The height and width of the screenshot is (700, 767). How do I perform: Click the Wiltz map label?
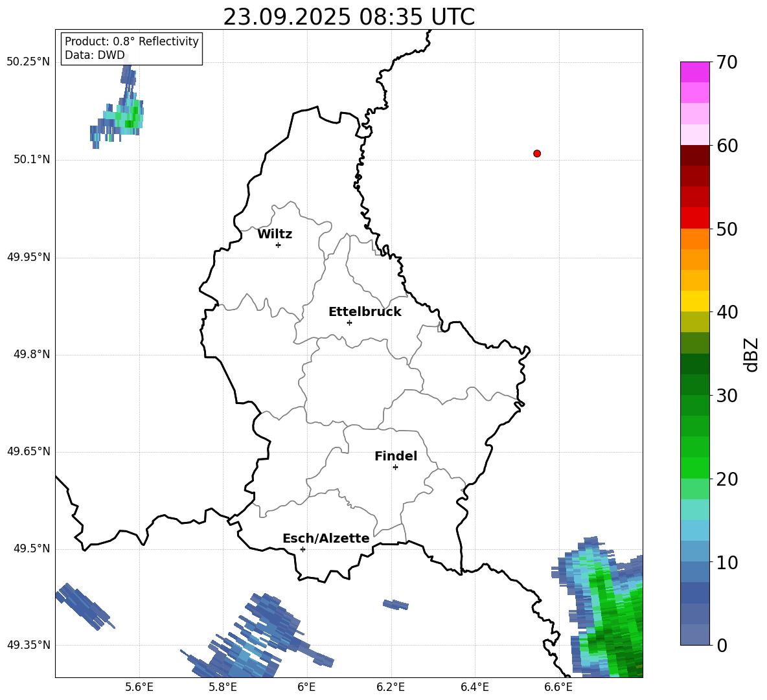point(275,234)
